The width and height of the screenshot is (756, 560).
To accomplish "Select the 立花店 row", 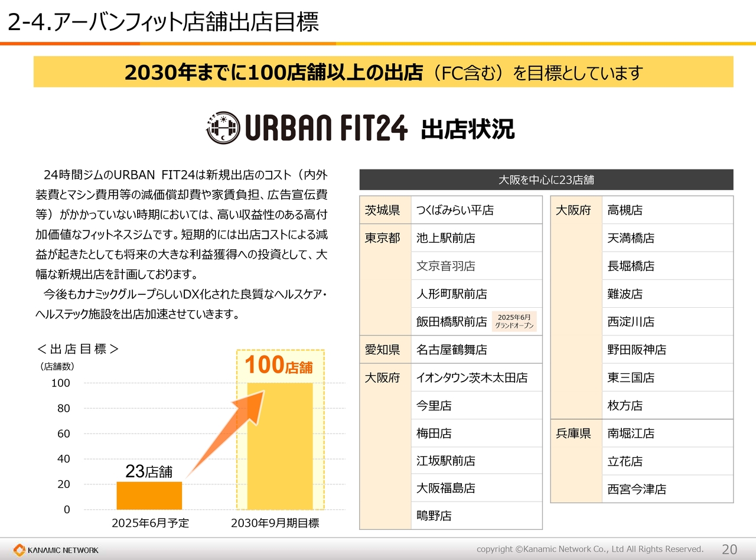I will tap(668, 461).
